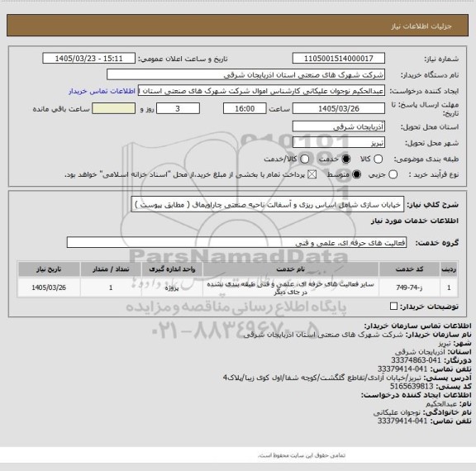Choose the متوسط purchase type radio
This screenshot has width=476, height=471.
coord(356,174)
